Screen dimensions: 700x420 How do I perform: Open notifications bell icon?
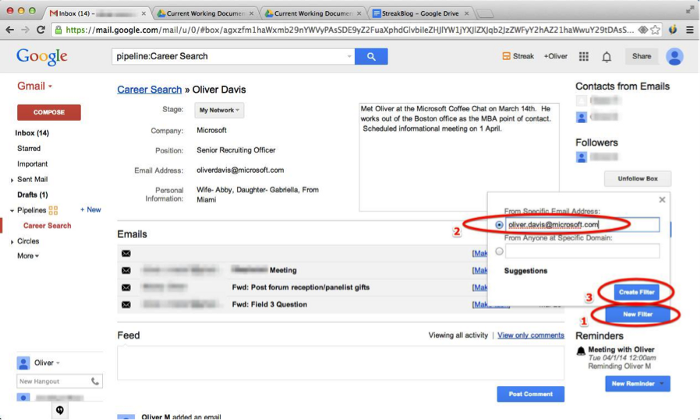pos(606,57)
